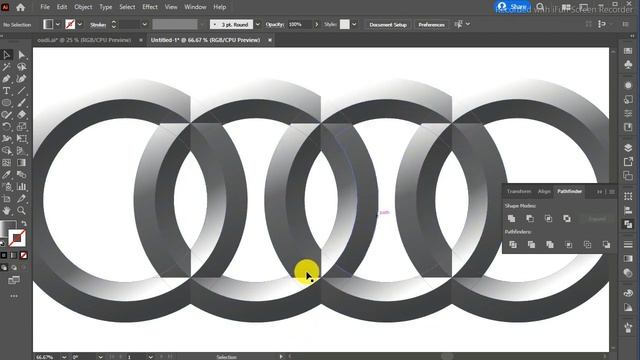Click the Share button
This screenshot has height=360, width=640.
pyautogui.click(x=513, y=7)
